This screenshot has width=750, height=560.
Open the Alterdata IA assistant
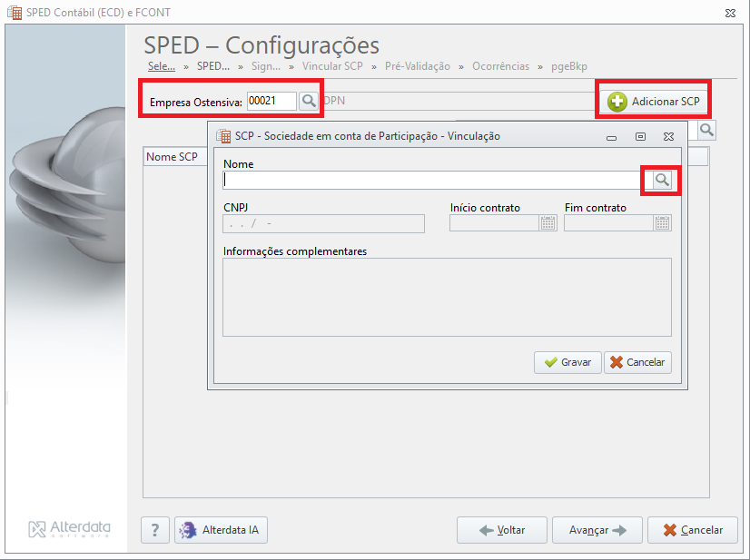click(x=221, y=530)
